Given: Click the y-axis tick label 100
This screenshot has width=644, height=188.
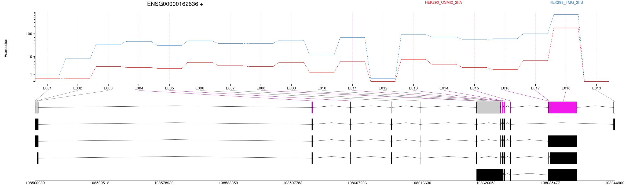Looking at the screenshot, I should (29, 34).
